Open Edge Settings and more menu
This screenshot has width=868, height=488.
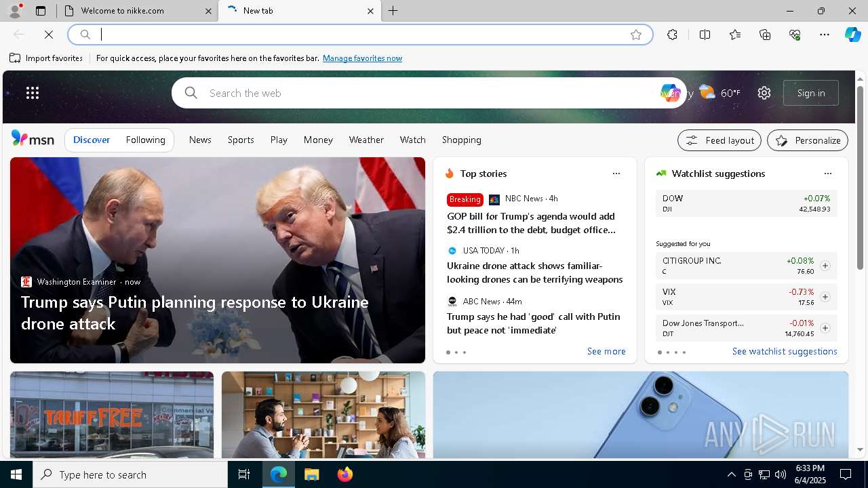tap(825, 35)
